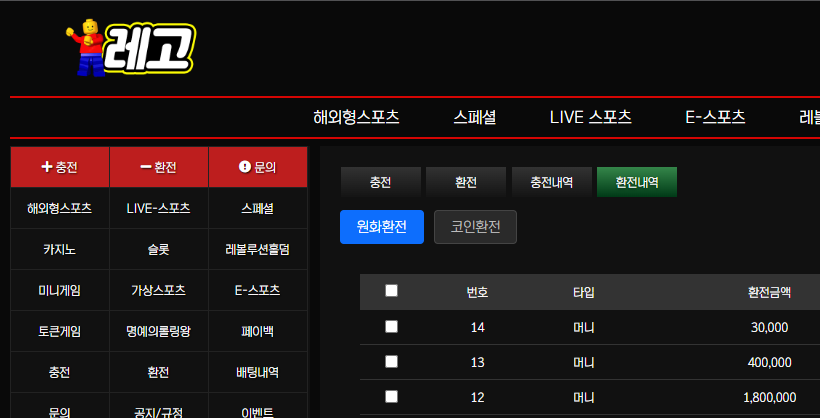Viewport: 820px width, 418px height.
Task: Click the 400,000 amount cell
Action: pos(769,363)
